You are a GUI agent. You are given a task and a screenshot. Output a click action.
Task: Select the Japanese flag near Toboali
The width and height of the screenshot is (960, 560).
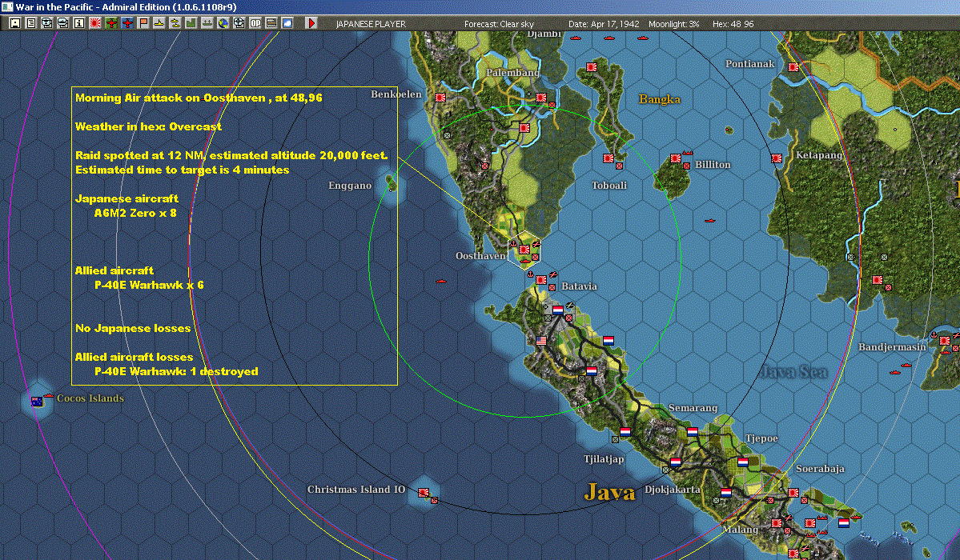(x=609, y=158)
